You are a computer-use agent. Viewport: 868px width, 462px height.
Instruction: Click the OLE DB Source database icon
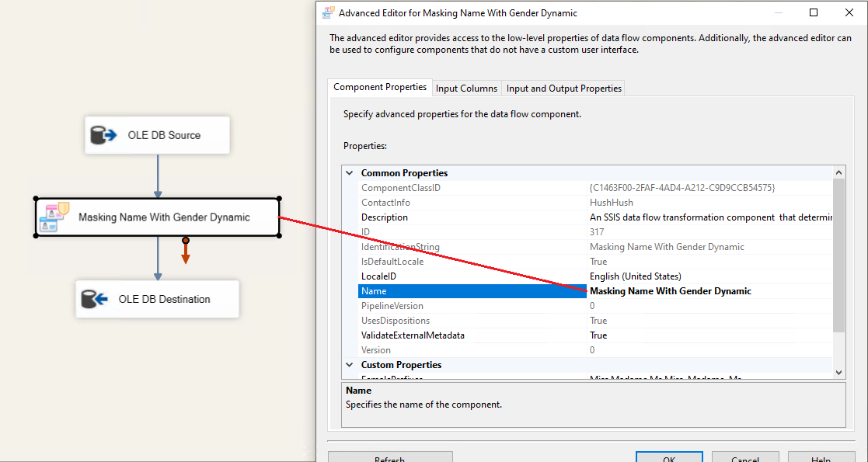coord(103,135)
